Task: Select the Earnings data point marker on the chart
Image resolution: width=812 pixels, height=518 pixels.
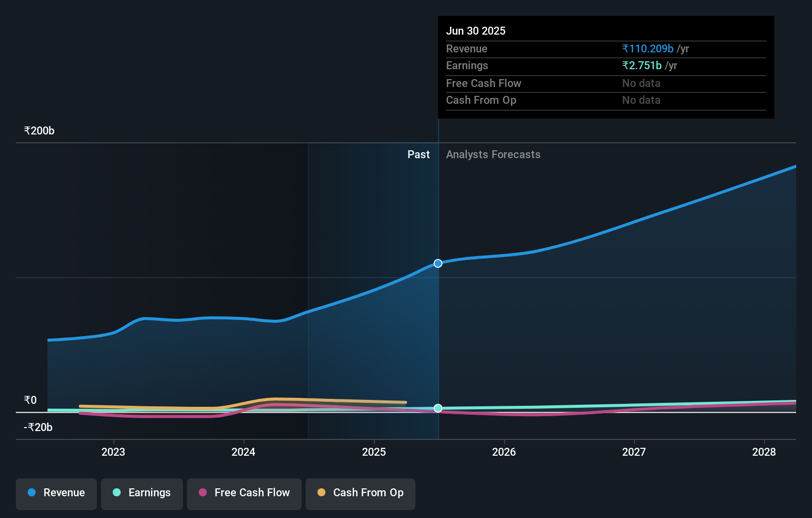Action: pos(438,408)
